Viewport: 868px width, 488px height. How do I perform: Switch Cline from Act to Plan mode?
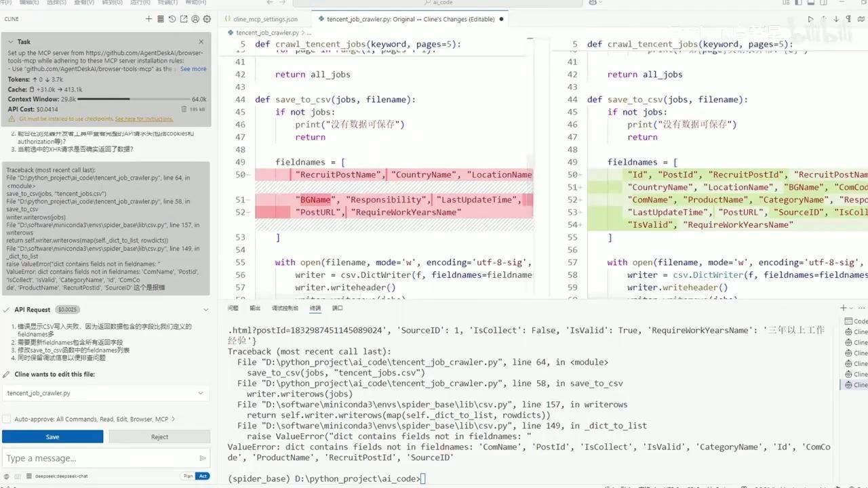point(187,476)
